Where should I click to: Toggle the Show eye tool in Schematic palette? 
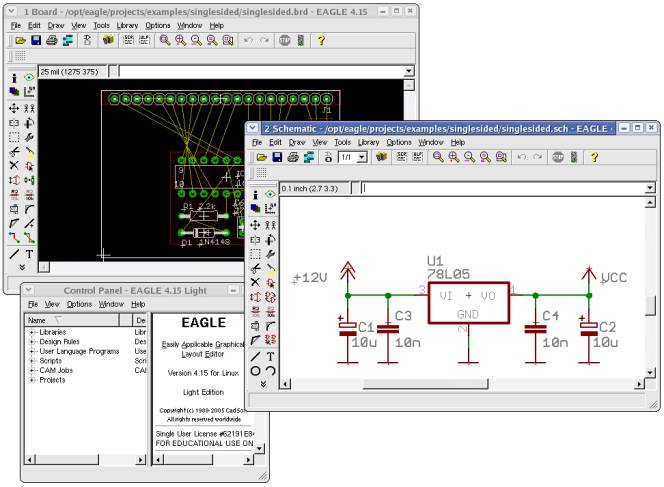click(270, 194)
